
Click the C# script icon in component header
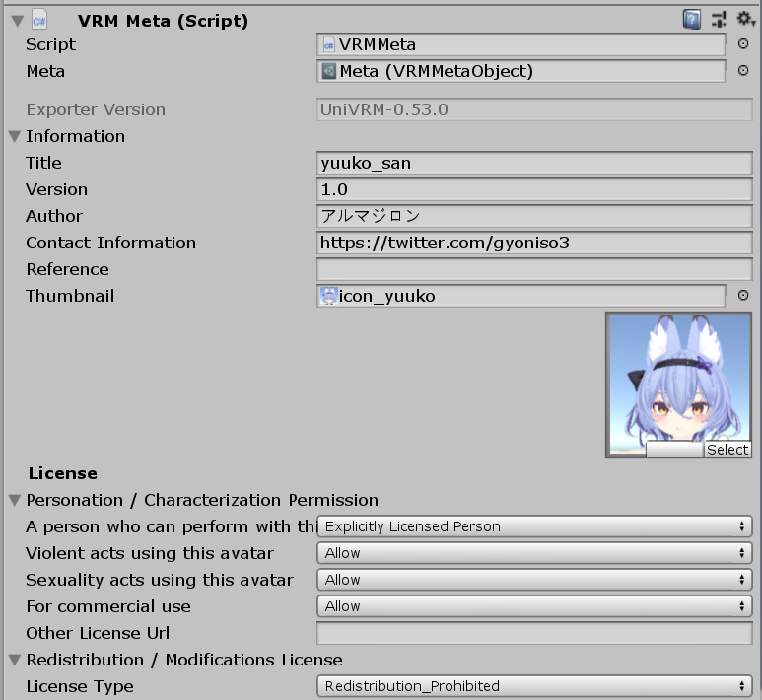point(39,21)
